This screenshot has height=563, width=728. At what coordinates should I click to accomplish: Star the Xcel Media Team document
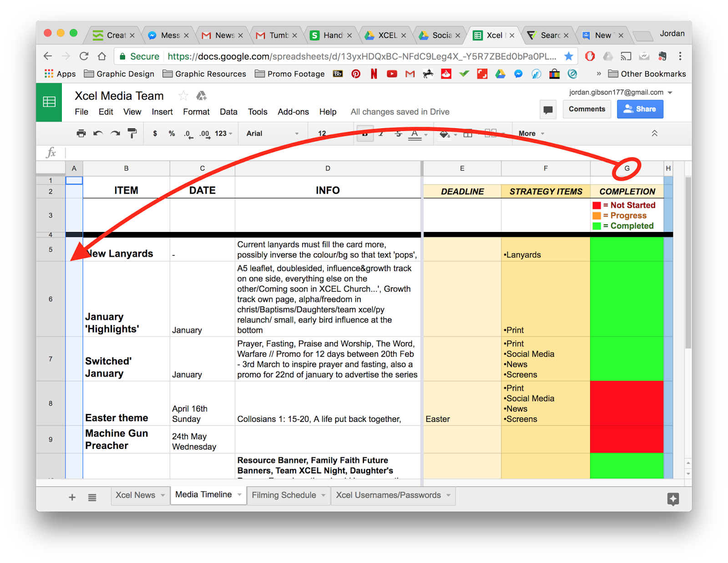(183, 96)
